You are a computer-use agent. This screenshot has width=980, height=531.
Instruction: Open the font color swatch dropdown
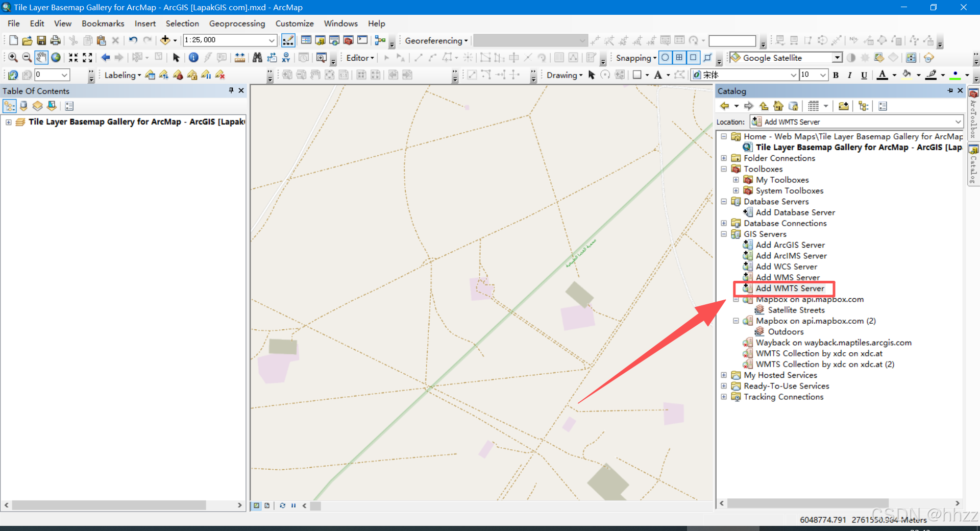(893, 75)
